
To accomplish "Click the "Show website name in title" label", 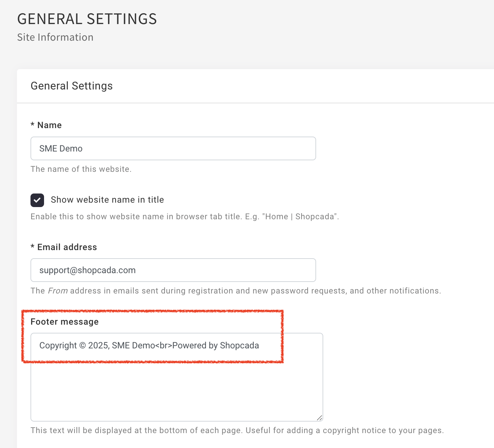I will (107, 200).
